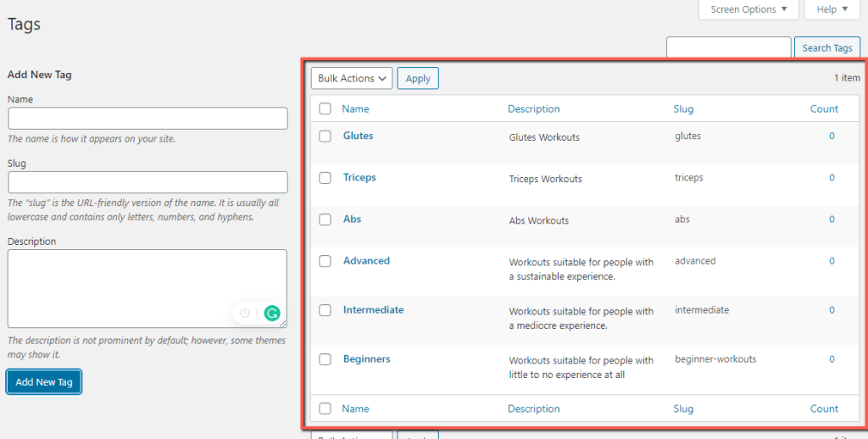Open the Beginners tag link
Viewport: 868px width, 439px height.
click(366, 359)
